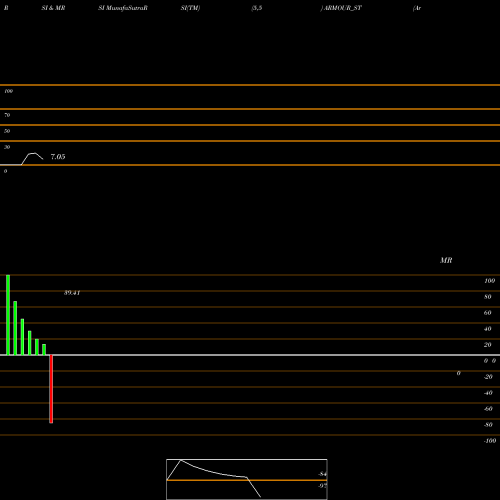Screen dimensions: 500x500
Task: Click the 39.41 MR value label
Action: (x=72, y=293)
